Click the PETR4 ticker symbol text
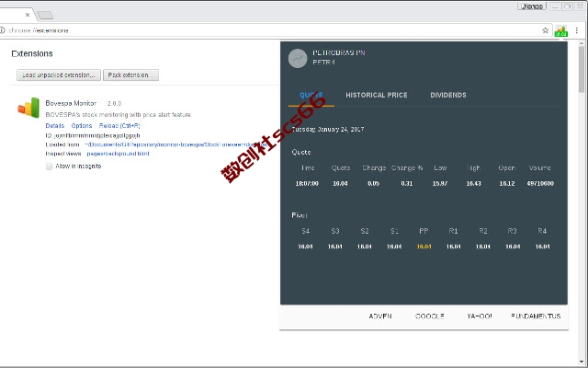Viewport: 588px width, 368px height. [x=323, y=63]
